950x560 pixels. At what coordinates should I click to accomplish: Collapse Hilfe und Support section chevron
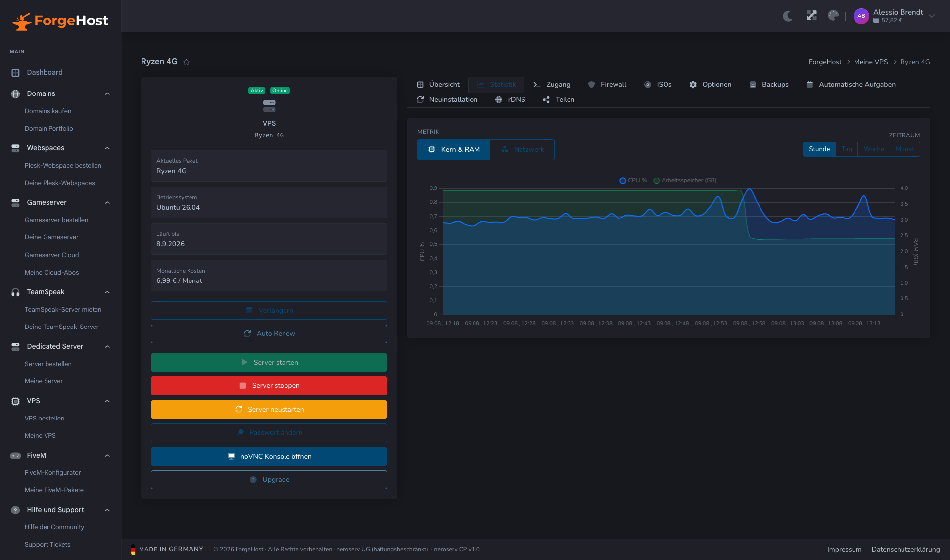point(107,510)
